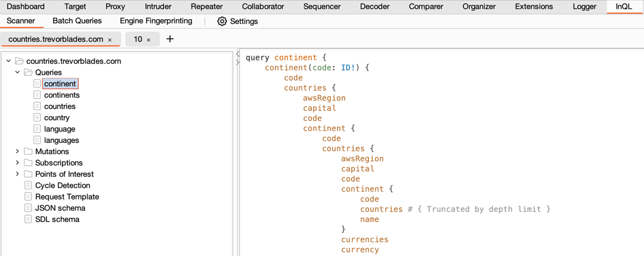The height and width of the screenshot is (256, 644).
Task: Click the Subscriptions folder icon
Action: 28,163
